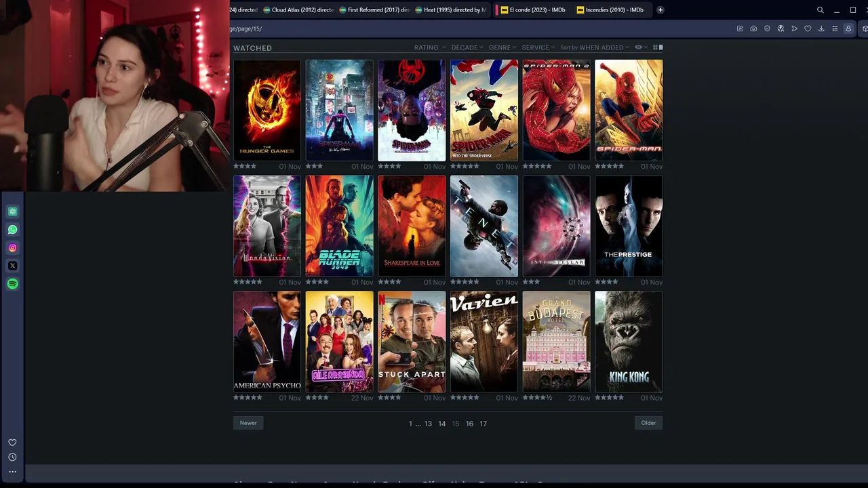
Task: Open the first Spider-Man film poster
Action: point(629,110)
